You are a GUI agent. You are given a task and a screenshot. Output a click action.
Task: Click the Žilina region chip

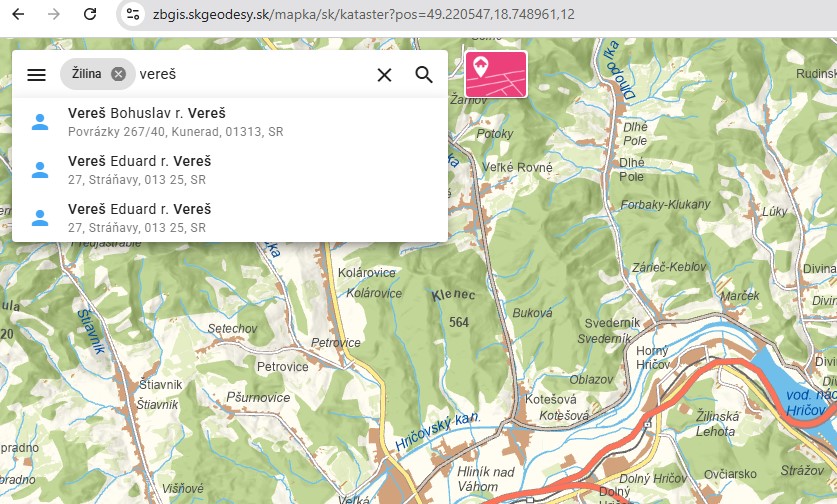tap(86, 74)
